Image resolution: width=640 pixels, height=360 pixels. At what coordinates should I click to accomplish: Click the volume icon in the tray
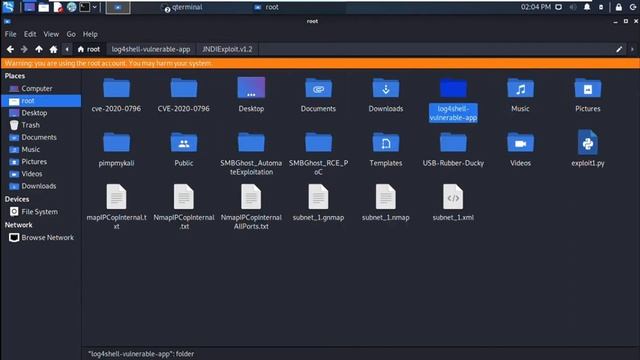pos(573,7)
